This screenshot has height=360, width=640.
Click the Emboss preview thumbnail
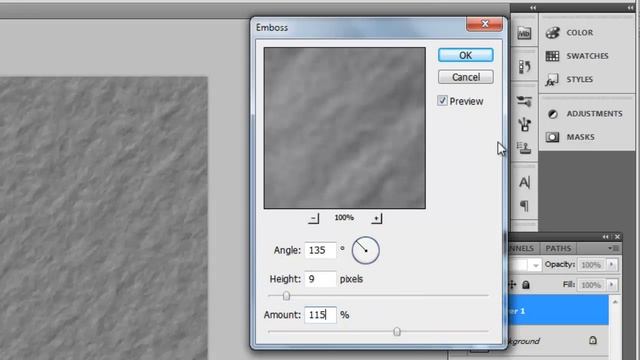click(344, 128)
